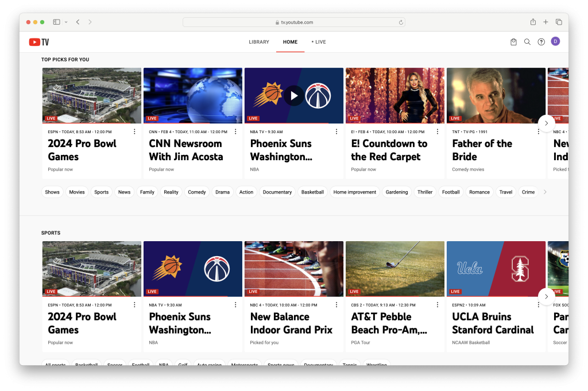This screenshot has width=588, height=391.
Task: Open more options for UCLA Bruins card
Action: (x=539, y=305)
